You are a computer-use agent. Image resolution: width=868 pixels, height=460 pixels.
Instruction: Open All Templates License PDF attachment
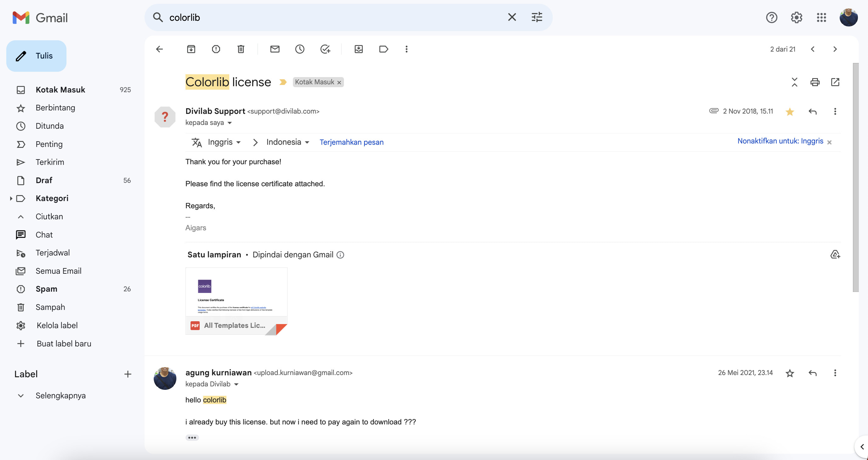click(236, 301)
